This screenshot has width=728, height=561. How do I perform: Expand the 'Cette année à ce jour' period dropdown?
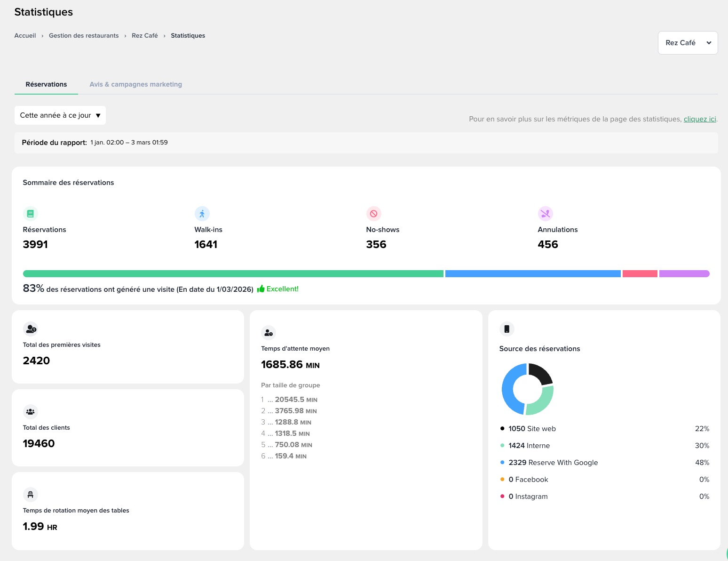[x=60, y=115]
